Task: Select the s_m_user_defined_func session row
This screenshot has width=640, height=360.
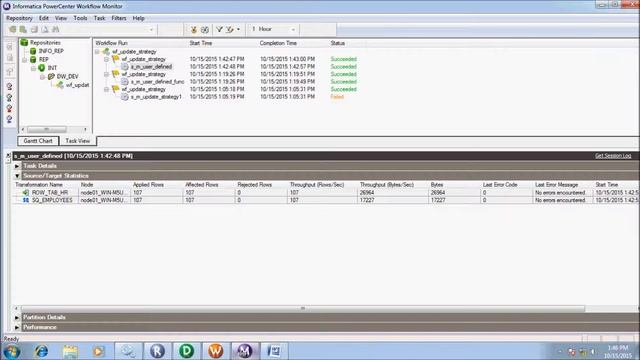Action: point(157,82)
